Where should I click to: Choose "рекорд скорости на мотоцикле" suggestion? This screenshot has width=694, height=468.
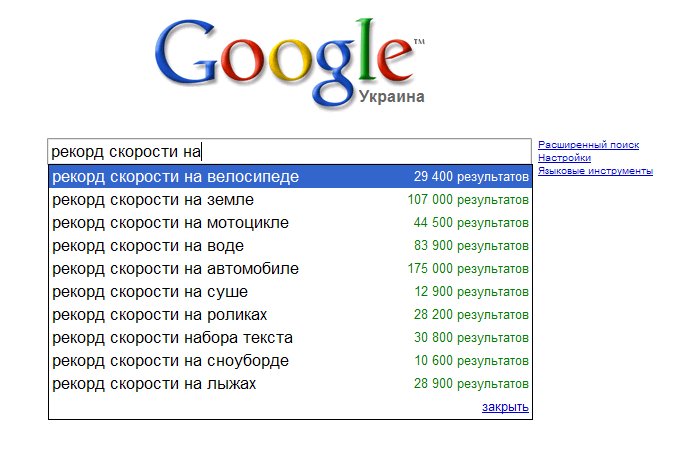pyautogui.click(x=170, y=223)
